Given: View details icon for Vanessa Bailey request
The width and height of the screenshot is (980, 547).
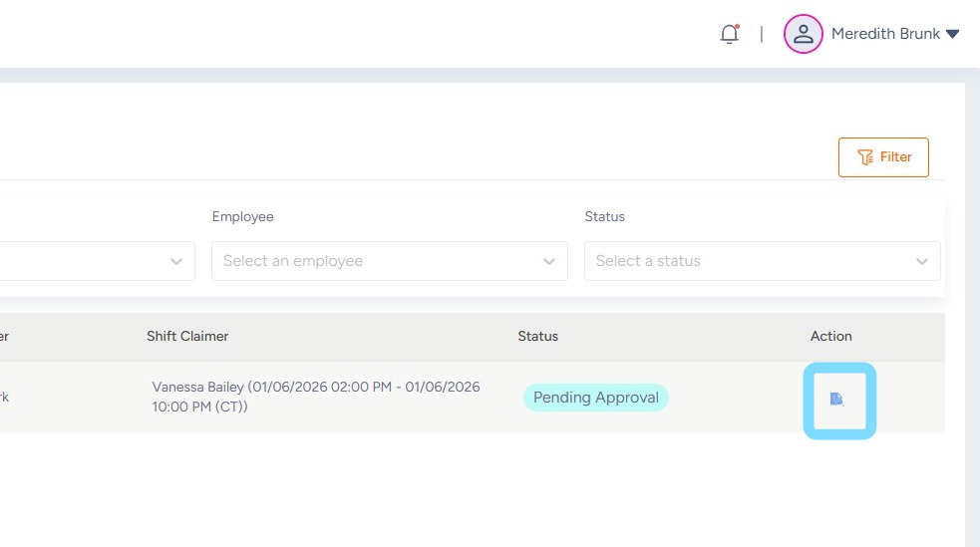Looking at the screenshot, I should tap(836, 399).
